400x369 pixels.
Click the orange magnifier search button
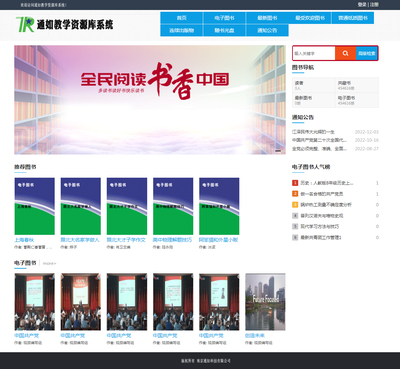[345, 53]
